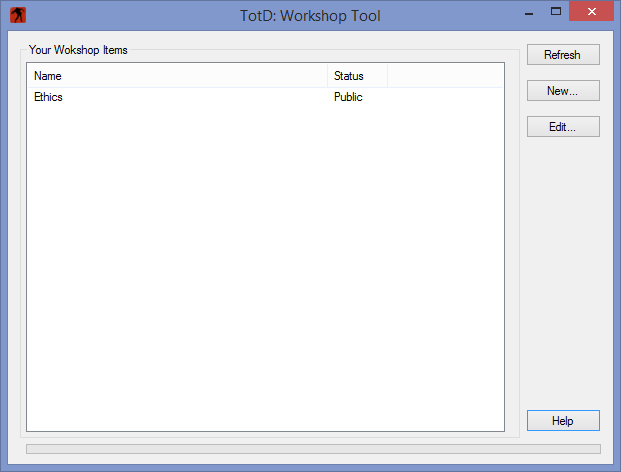
Task: Sort by the Status column header
Action: (358, 76)
